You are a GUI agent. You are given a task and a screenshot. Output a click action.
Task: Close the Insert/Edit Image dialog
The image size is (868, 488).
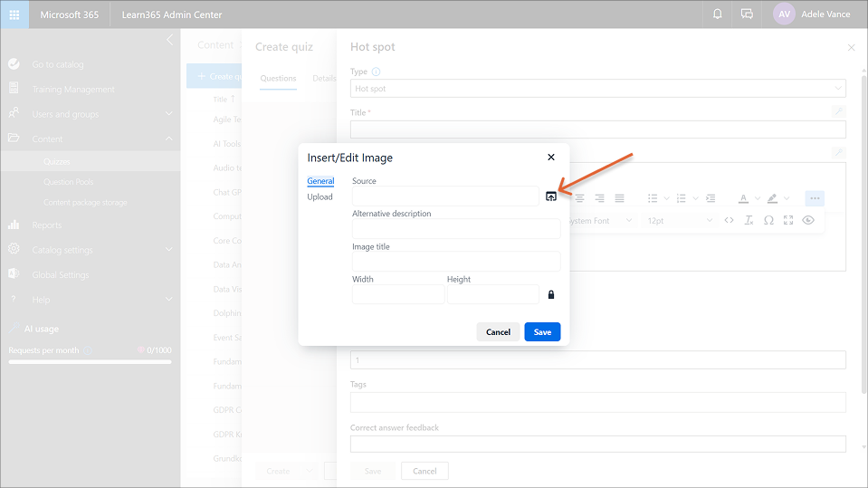tap(551, 158)
